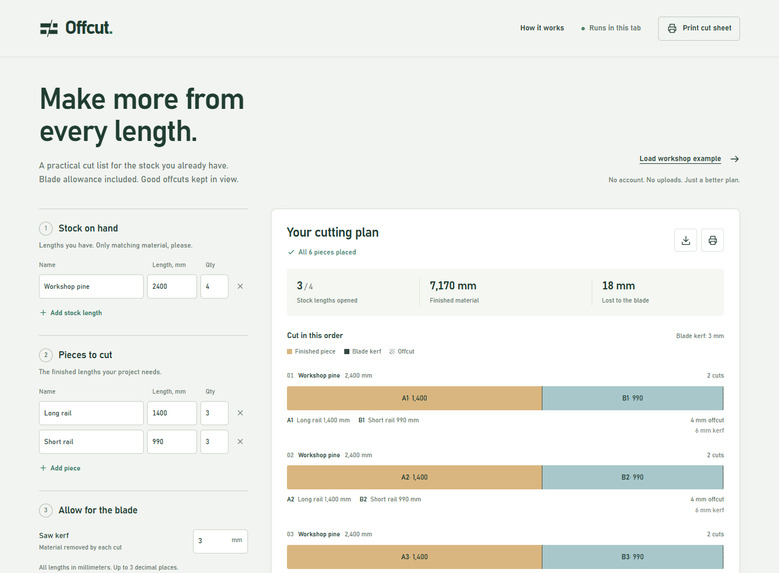Click the step 1 circle icon
The width and height of the screenshot is (779, 573).
point(46,228)
